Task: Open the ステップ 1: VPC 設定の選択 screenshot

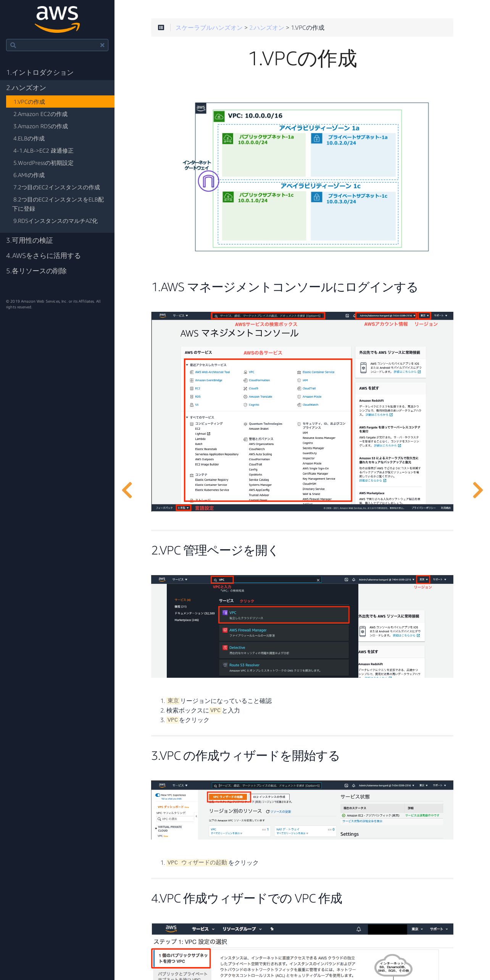Action: pyautogui.click(x=302, y=951)
